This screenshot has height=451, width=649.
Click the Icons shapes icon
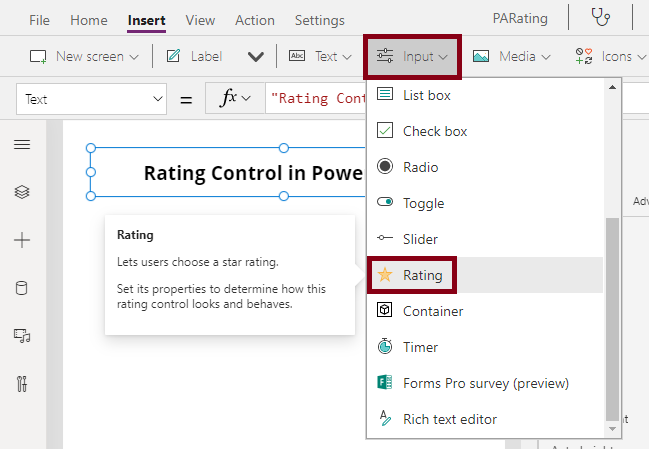[584, 56]
